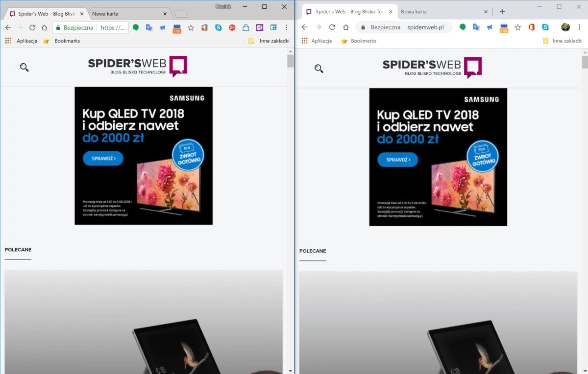Bookmark page with star in right window
588x374 pixels.
pyautogui.click(x=517, y=27)
